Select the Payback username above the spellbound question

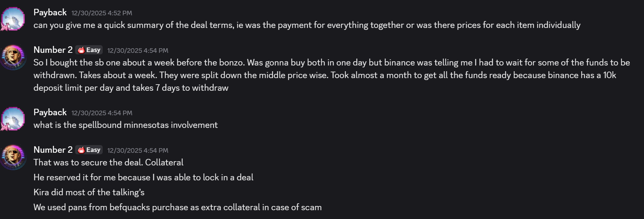pyautogui.click(x=50, y=113)
